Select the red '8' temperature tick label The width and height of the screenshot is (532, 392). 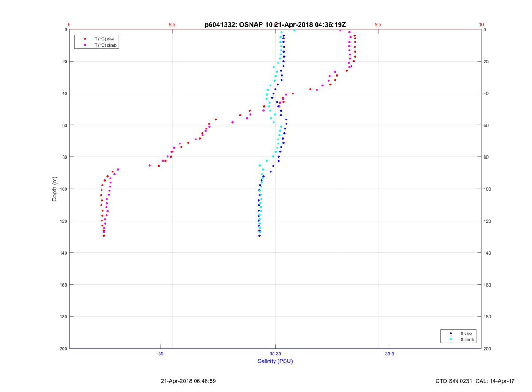(69, 25)
